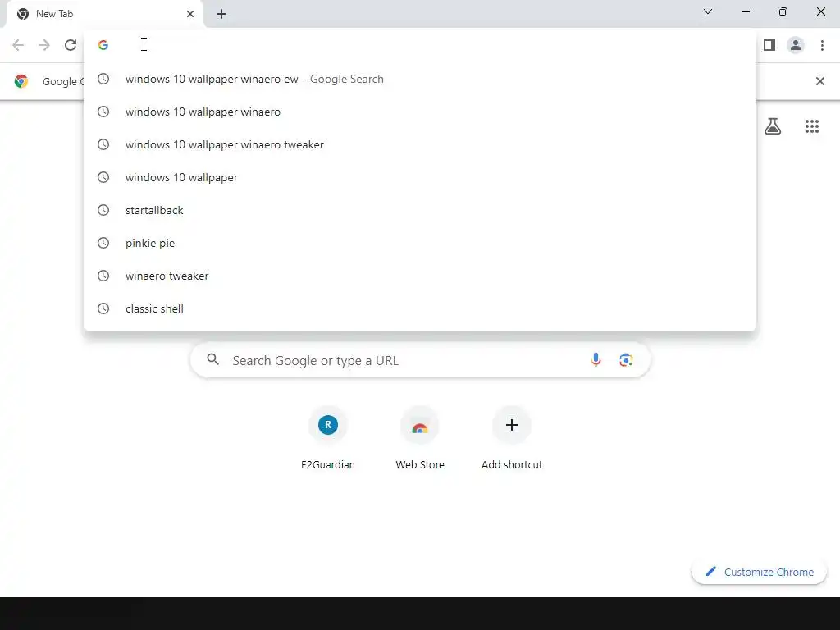Select the pinkie pie suggestion
The image size is (840, 630).
[420, 243]
